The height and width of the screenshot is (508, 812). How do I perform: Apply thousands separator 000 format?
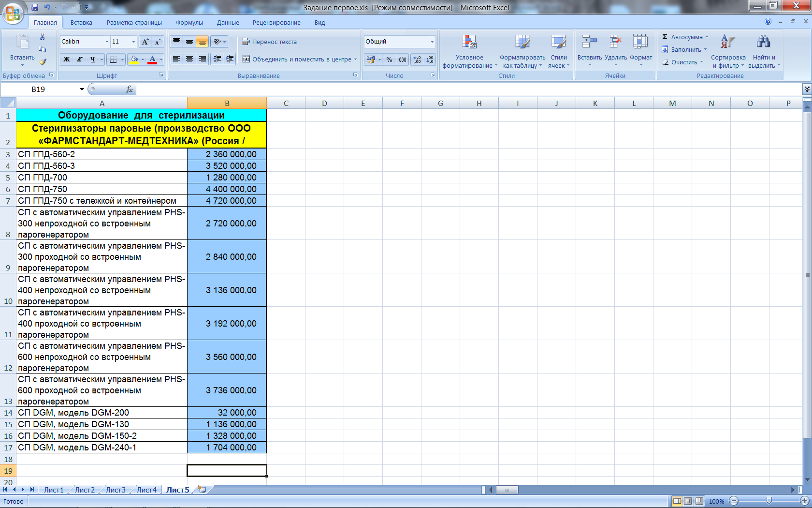point(403,60)
